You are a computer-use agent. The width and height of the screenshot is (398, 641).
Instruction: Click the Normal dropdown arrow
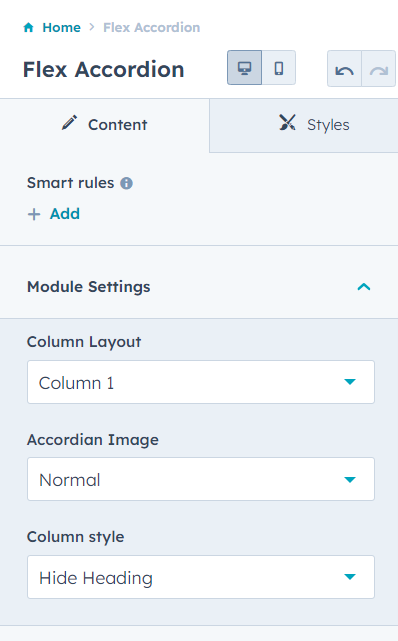click(x=350, y=480)
